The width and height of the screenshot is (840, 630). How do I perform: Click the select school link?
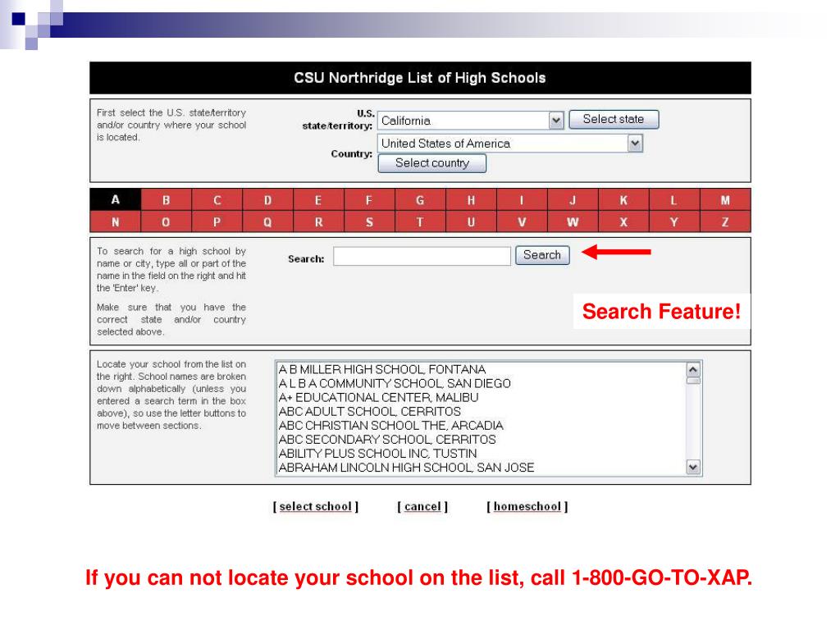(316, 506)
